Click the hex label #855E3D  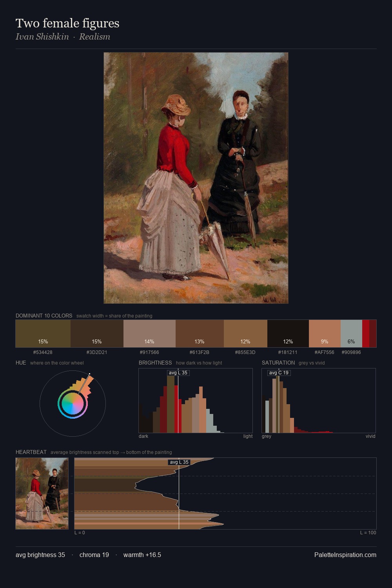click(x=245, y=352)
